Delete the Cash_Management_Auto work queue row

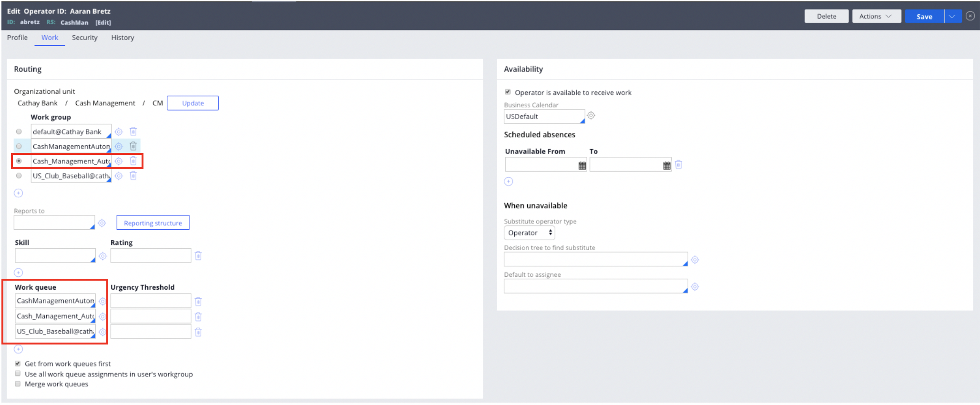[198, 317]
